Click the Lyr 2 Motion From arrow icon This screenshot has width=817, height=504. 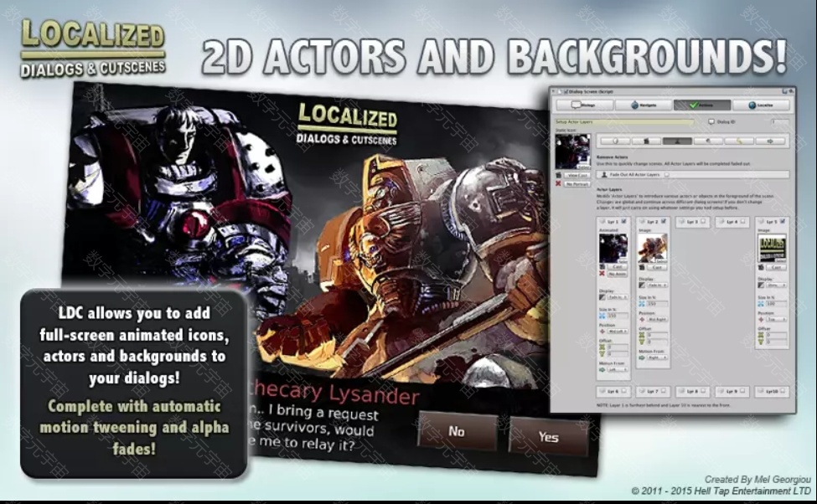coord(642,357)
